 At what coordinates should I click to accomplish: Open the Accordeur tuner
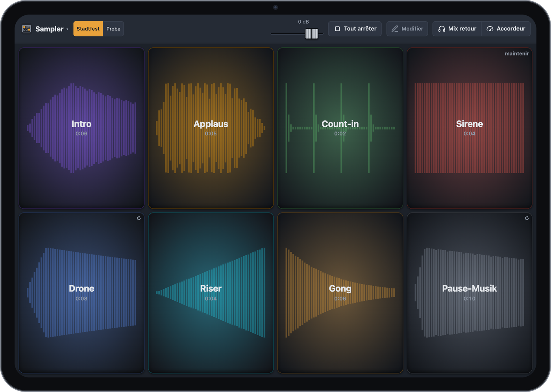506,29
